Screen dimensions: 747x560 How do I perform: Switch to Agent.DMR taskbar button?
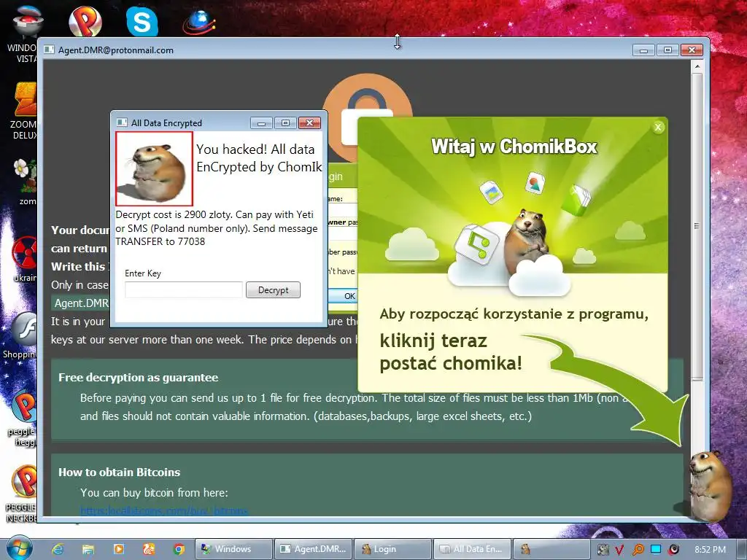(x=313, y=549)
